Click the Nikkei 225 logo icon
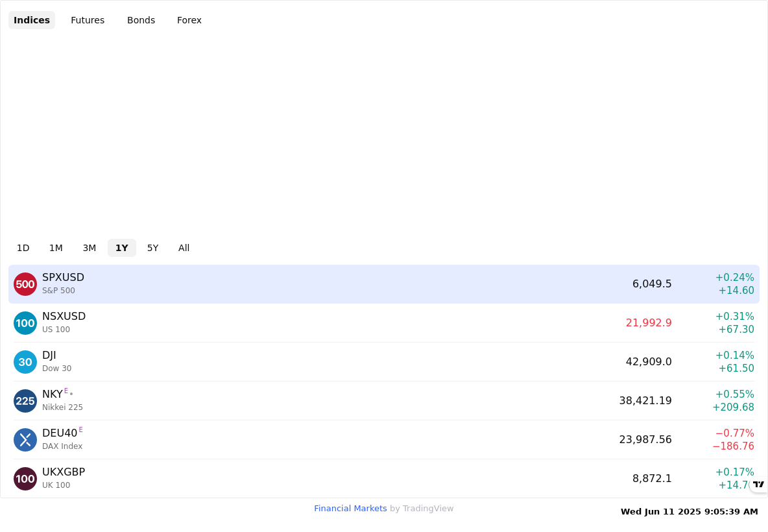Image resolution: width=768 pixels, height=532 pixels. pyautogui.click(x=25, y=401)
